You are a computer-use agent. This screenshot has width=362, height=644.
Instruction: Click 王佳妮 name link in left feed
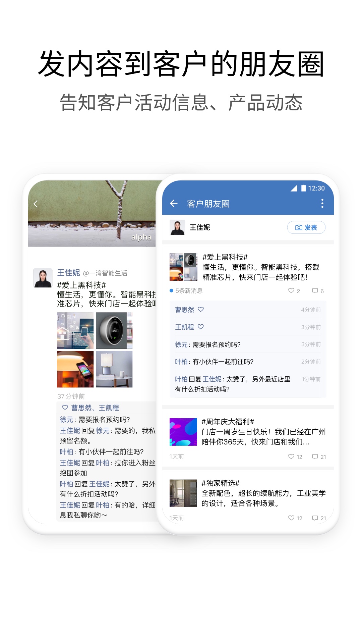pyautogui.click(x=69, y=273)
